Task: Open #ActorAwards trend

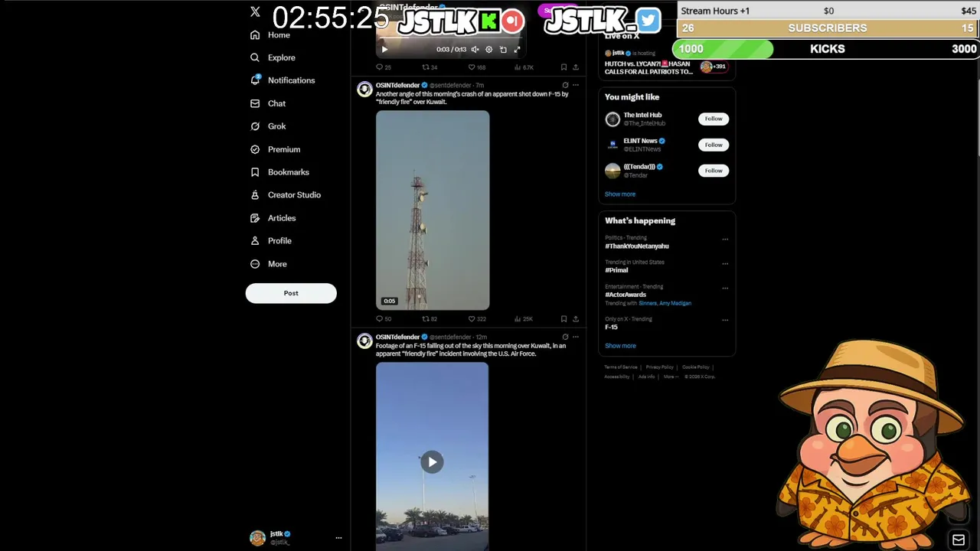Action: pos(626,295)
